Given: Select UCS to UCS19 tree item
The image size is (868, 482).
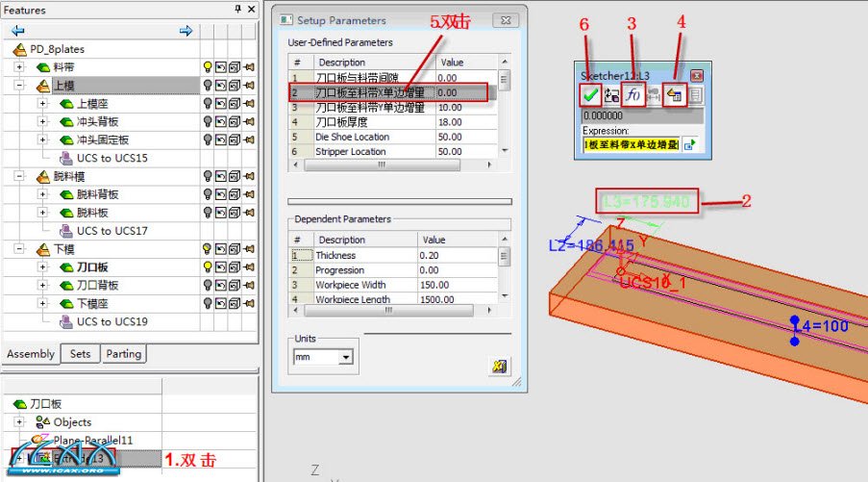Looking at the screenshot, I should click(112, 321).
